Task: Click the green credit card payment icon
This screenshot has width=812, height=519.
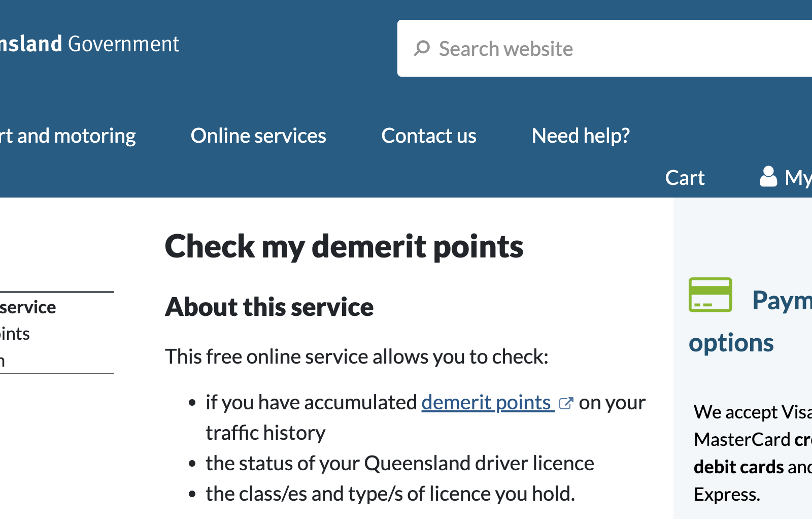Action: (710, 295)
